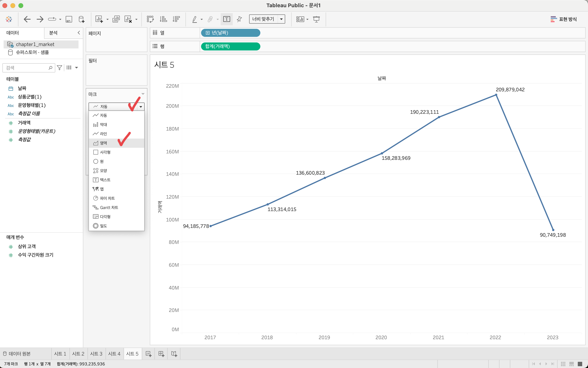The height and width of the screenshot is (368, 588).
Task: Sort ascending using the toolbar icon
Action: tap(163, 19)
